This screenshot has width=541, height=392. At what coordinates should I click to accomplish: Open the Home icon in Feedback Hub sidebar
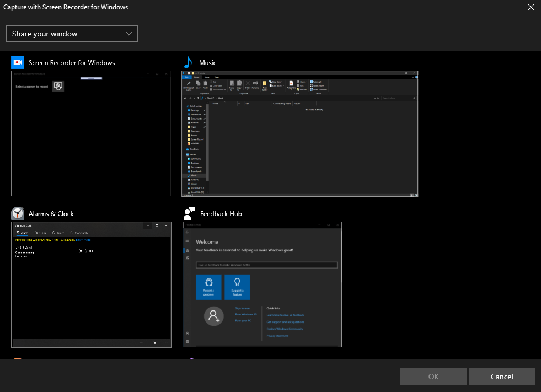coord(187,250)
